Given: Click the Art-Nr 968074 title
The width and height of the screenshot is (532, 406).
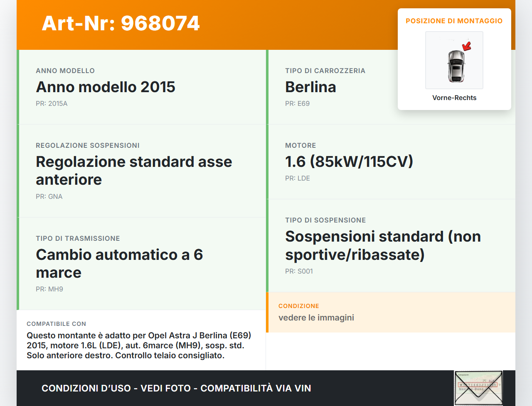Looking at the screenshot, I should [121, 23].
